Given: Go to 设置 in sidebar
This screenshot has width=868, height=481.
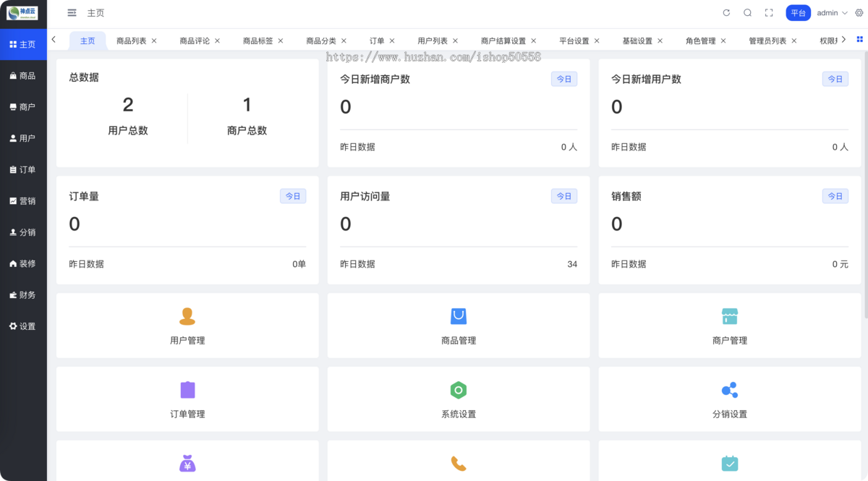Looking at the screenshot, I should [23, 326].
